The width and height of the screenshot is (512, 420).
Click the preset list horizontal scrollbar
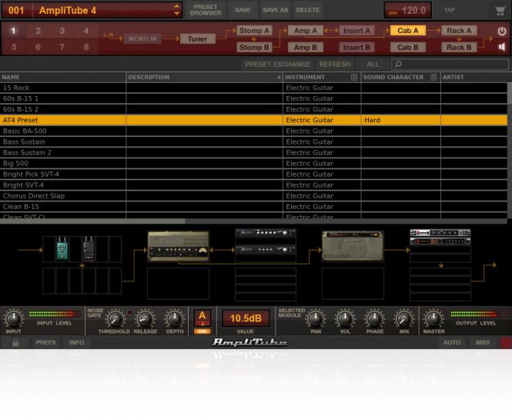[x=92, y=222]
